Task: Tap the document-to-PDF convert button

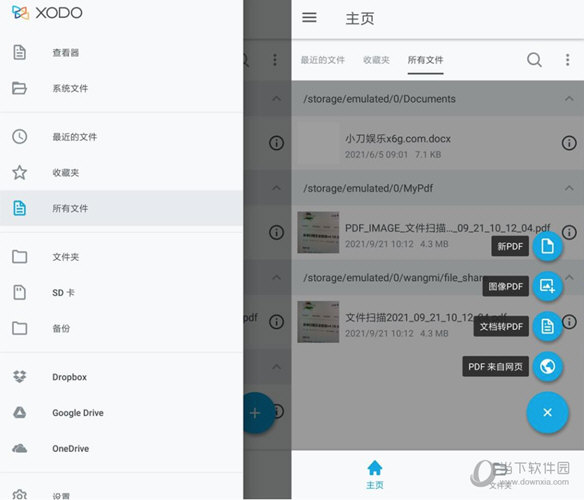Action: (547, 326)
